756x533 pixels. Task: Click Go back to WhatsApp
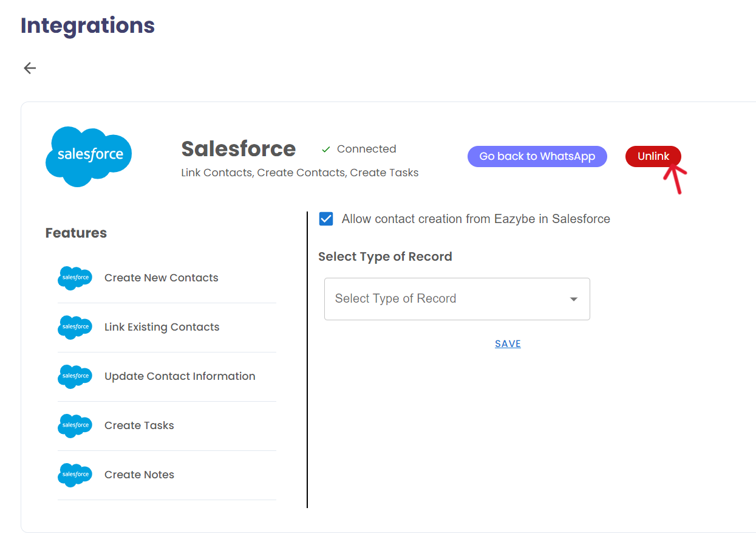pyautogui.click(x=537, y=156)
